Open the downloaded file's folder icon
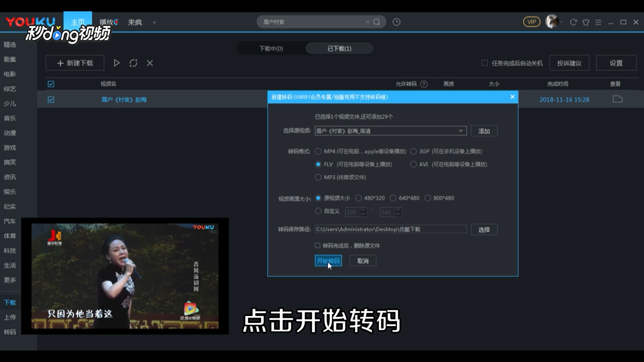Viewport: 644px width, 362px height. pyautogui.click(x=618, y=99)
